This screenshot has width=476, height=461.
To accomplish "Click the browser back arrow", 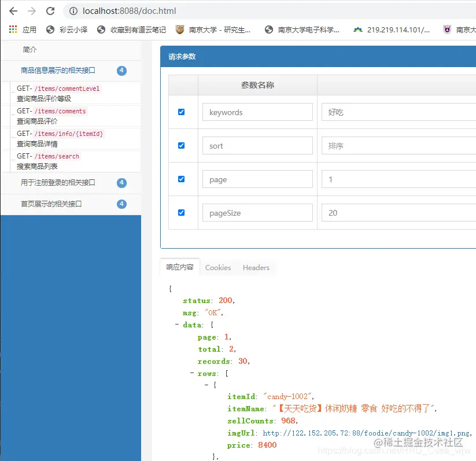I will pyautogui.click(x=13, y=11).
